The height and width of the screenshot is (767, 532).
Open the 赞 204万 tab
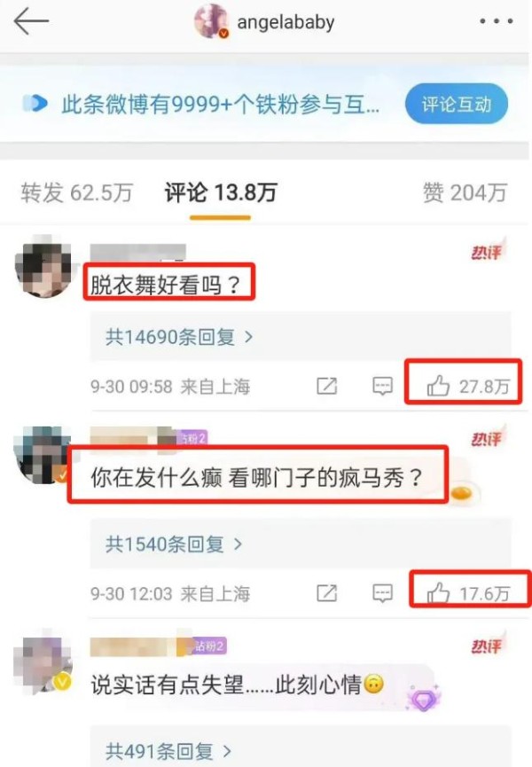(x=465, y=192)
